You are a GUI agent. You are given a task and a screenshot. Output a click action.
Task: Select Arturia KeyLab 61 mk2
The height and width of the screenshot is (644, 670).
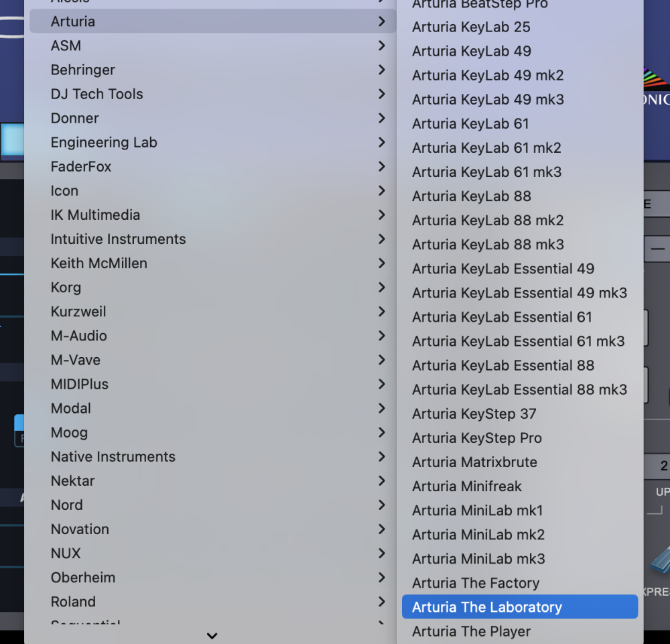pyautogui.click(x=520, y=148)
